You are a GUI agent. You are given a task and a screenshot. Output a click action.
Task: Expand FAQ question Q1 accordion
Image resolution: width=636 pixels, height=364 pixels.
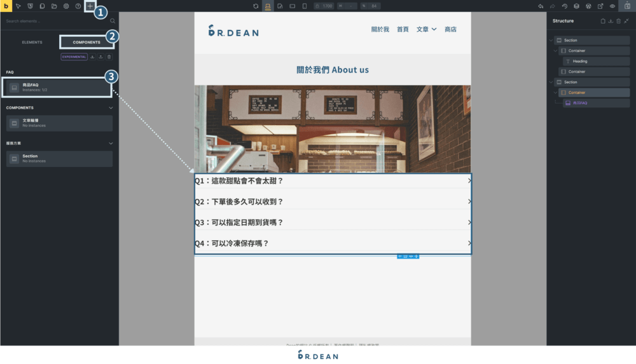333,181
